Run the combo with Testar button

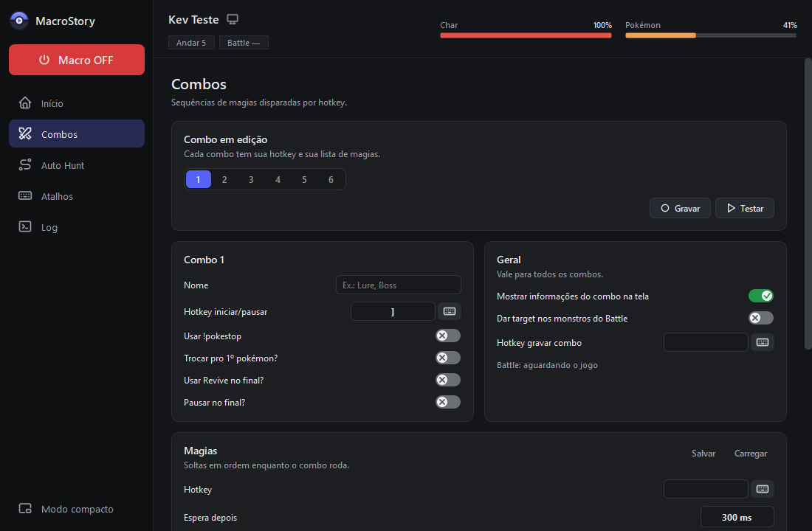(x=745, y=208)
